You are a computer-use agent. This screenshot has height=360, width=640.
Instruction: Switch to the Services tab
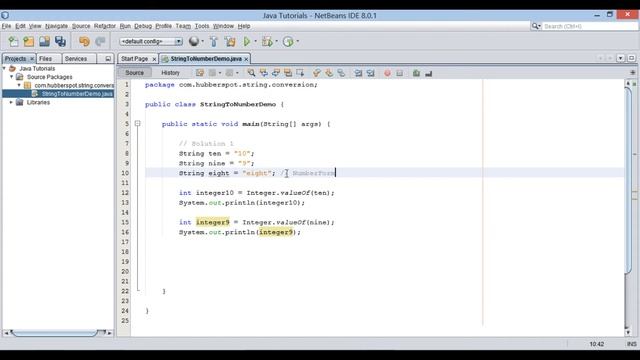(76, 59)
